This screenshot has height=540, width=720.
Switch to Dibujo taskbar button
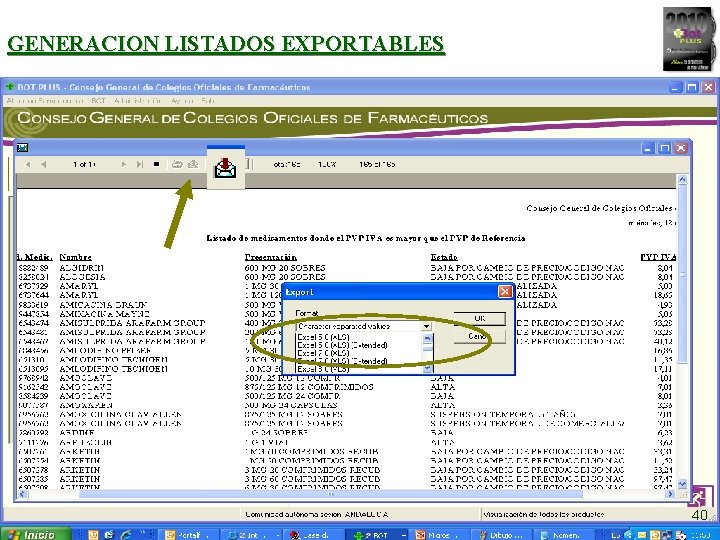point(501,534)
